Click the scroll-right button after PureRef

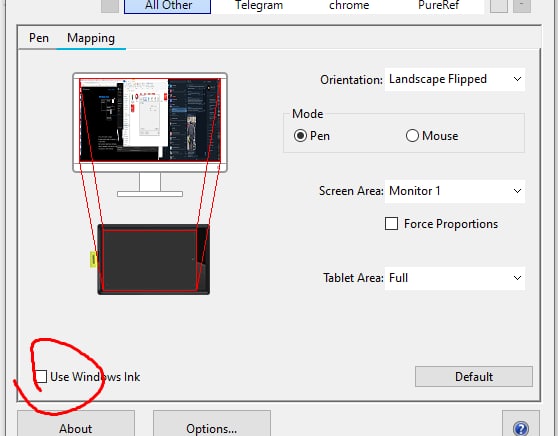click(x=499, y=5)
